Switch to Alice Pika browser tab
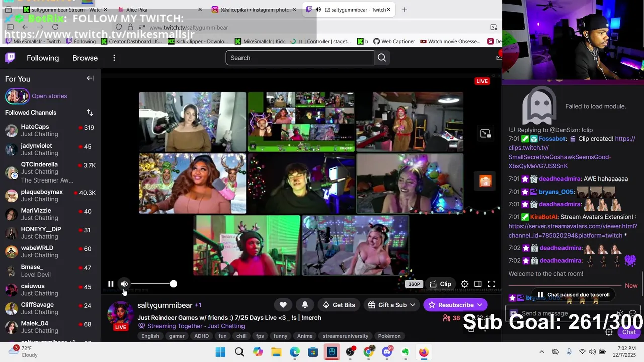Image resolution: width=644 pixels, height=362 pixels. point(160,10)
